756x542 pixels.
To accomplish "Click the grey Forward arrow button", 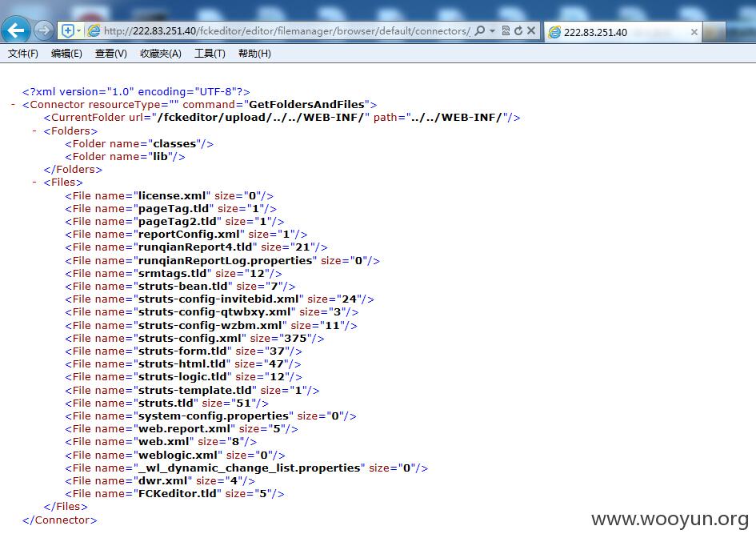I will (44, 31).
